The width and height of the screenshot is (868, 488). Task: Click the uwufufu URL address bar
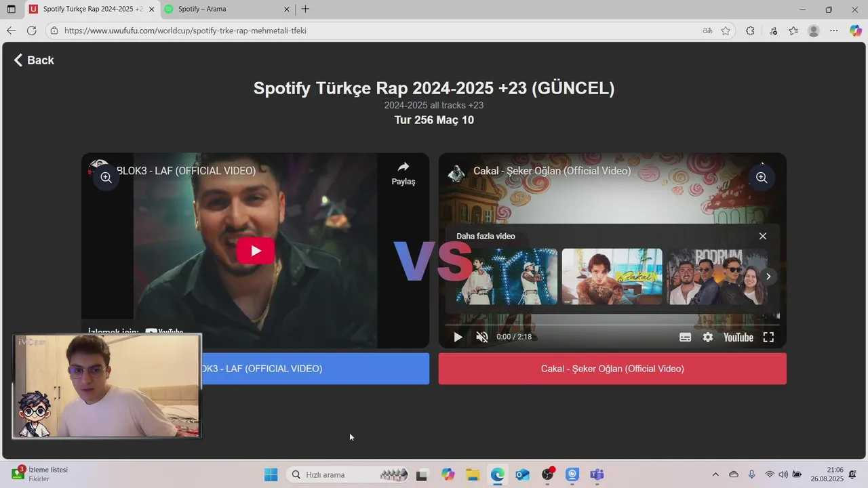click(x=380, y=30)
